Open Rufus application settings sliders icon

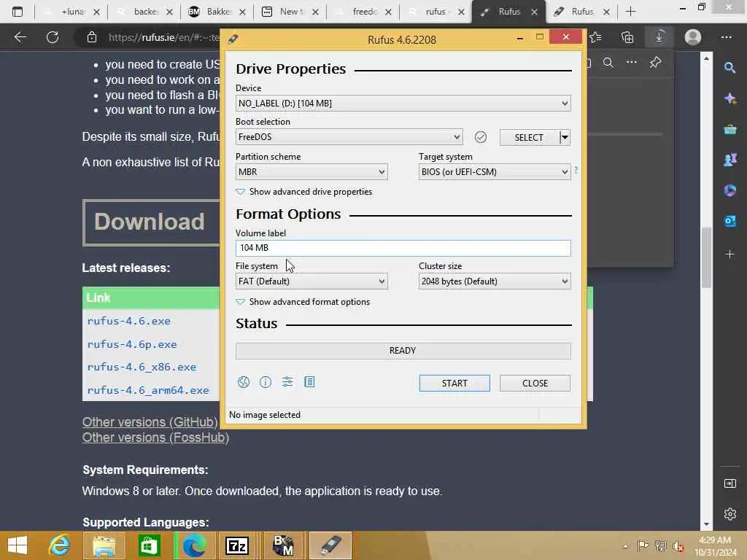click(x=287, y=382)
